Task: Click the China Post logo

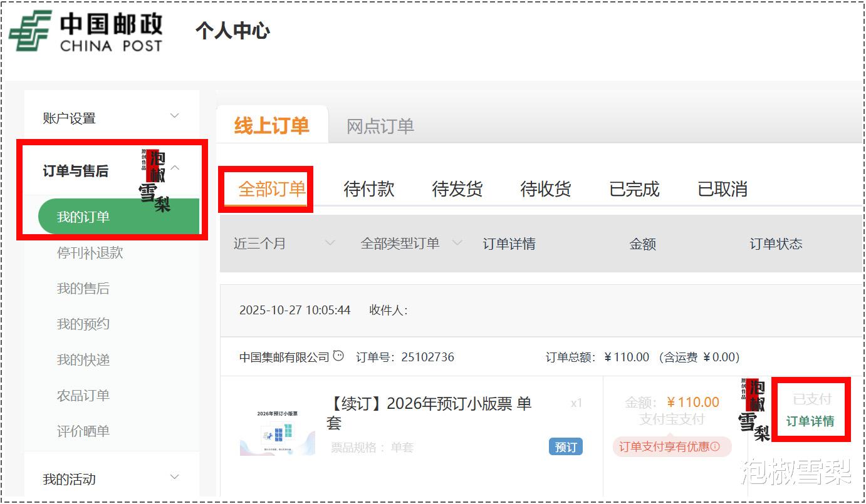Action: coord(86,31)
